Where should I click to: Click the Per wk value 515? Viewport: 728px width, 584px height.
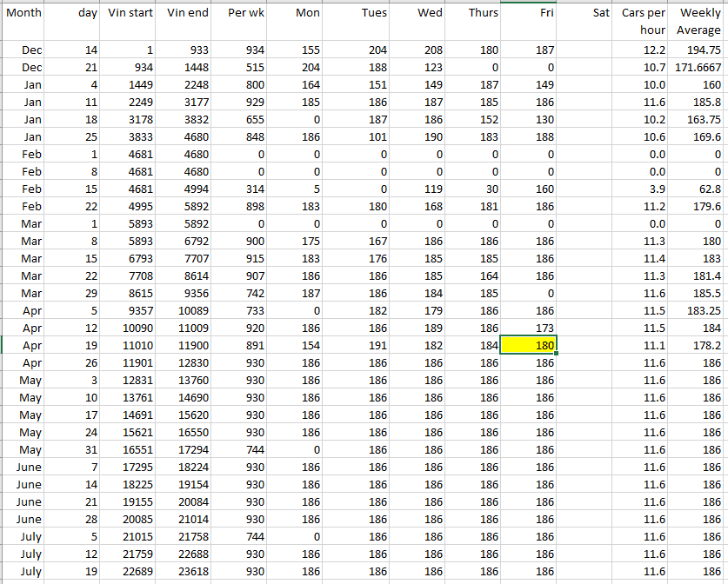[241, 67]
